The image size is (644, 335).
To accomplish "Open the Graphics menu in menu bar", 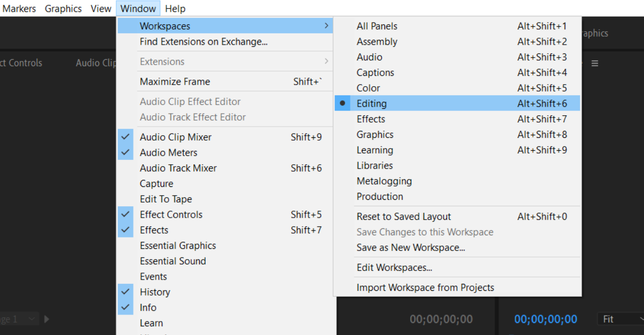I will (x=64, y=9).
